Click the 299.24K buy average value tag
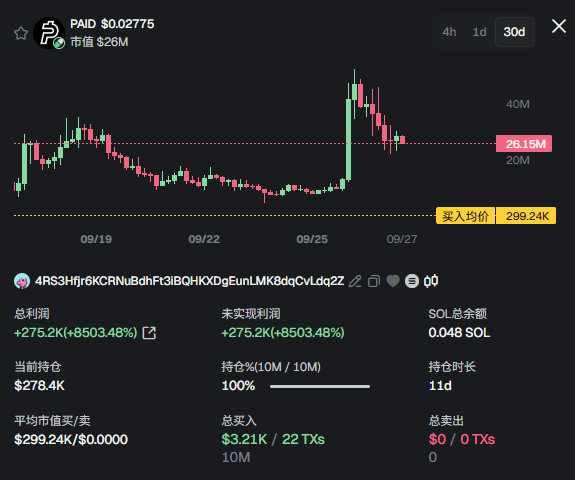 526,216
